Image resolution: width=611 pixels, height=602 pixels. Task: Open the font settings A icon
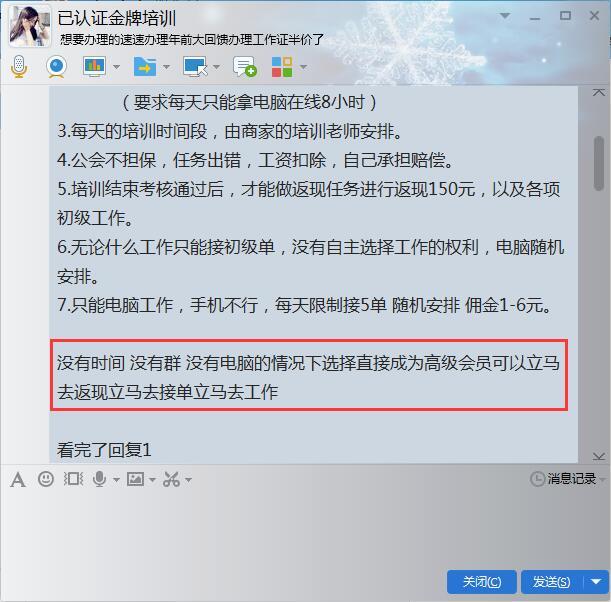[18, 480]
